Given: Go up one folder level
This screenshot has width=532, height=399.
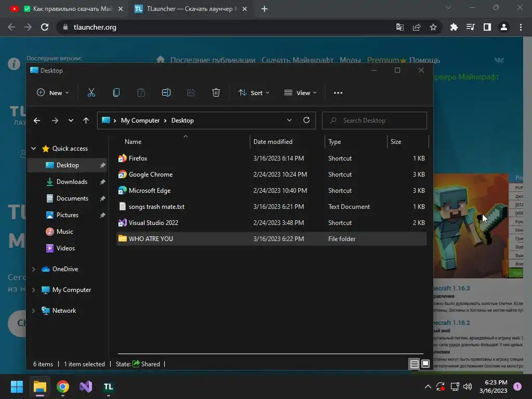Looking at the screenshot, I should point(86,121).
